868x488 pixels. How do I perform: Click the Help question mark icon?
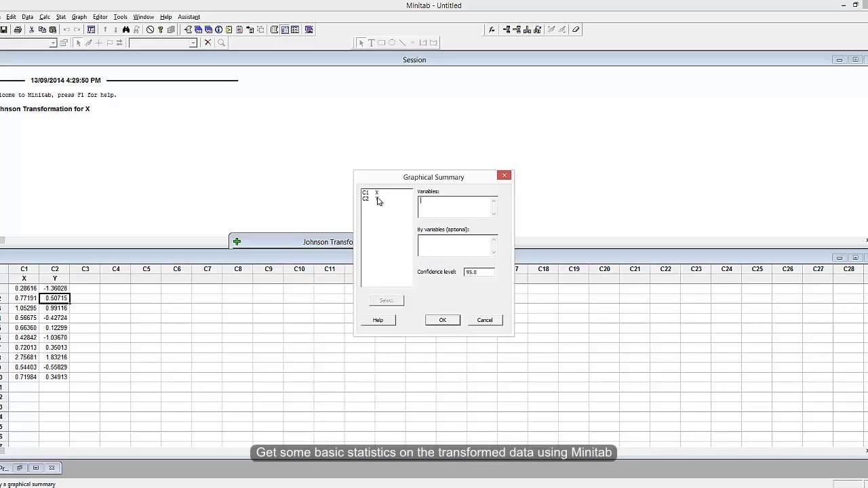[x=160, y=30]
